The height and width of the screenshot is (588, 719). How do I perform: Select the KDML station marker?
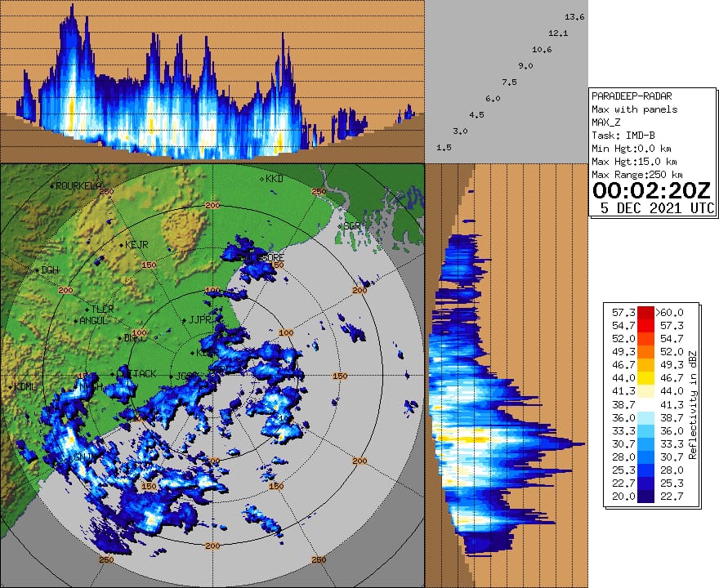pyautogui.click(x=8, y=386)
